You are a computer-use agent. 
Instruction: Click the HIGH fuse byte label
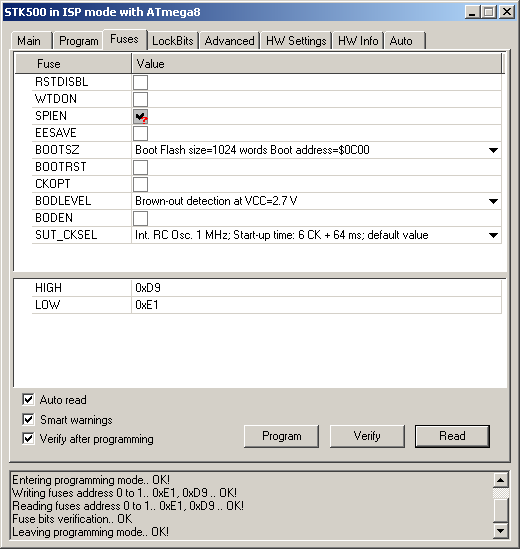tap(48, 288)
